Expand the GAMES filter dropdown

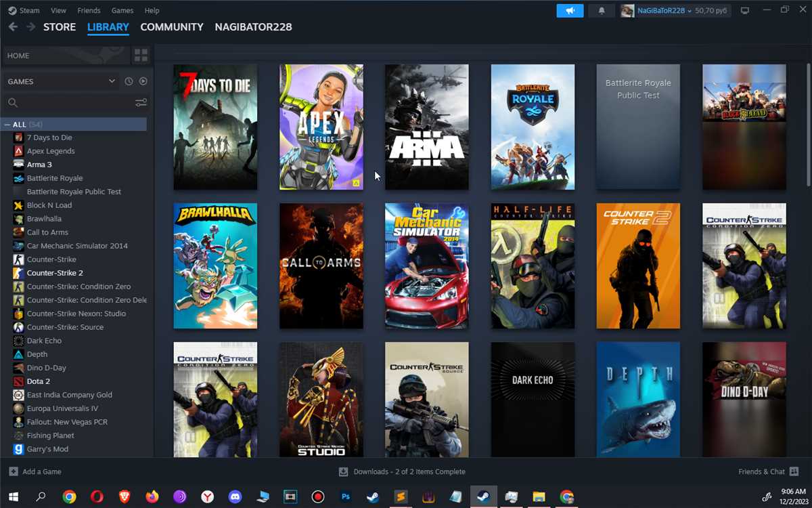coord(112,81)
